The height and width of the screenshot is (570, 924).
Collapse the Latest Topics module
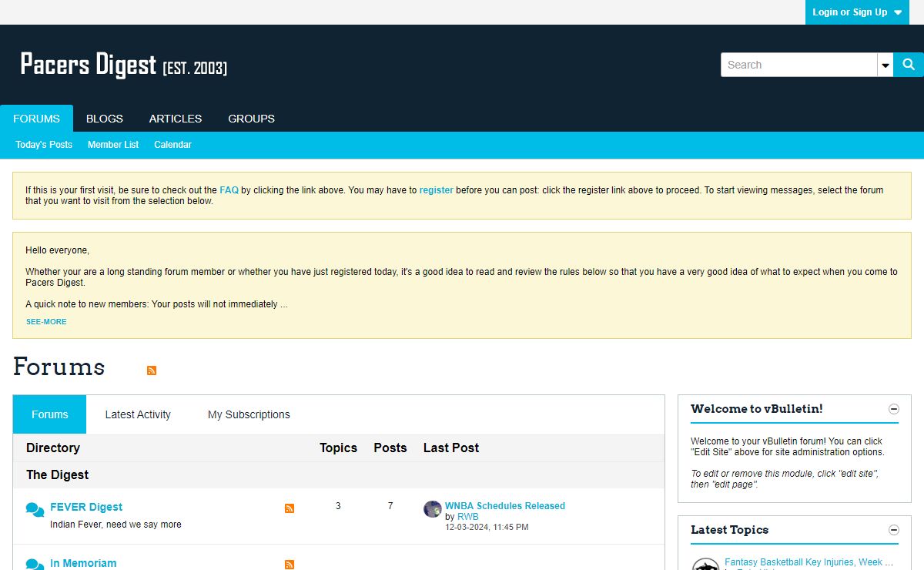tap(894, 530)
